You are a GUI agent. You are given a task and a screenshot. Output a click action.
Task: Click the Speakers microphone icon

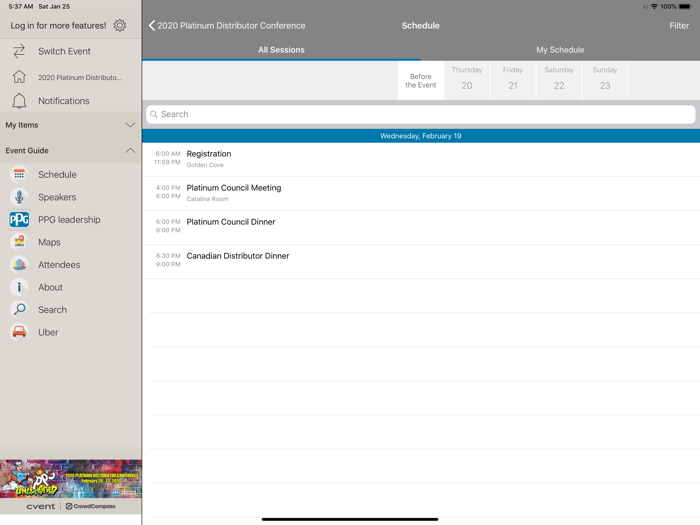click(19, 197)
